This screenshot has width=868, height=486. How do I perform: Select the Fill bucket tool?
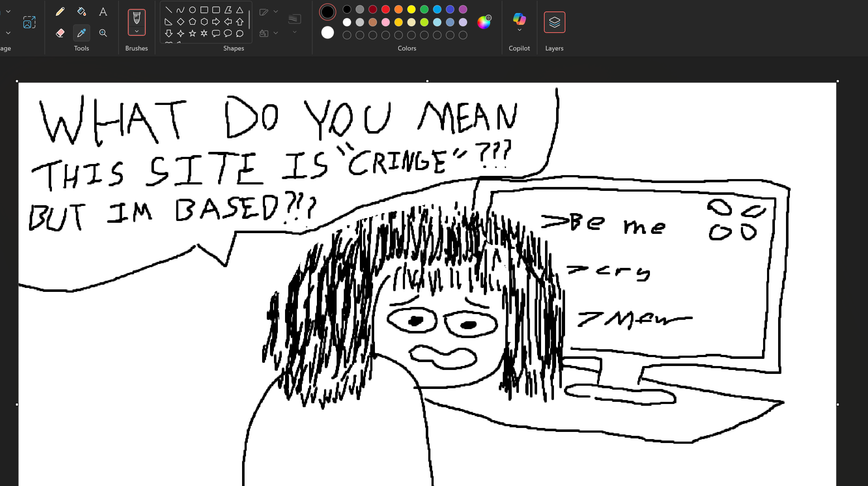pos(81,12)
